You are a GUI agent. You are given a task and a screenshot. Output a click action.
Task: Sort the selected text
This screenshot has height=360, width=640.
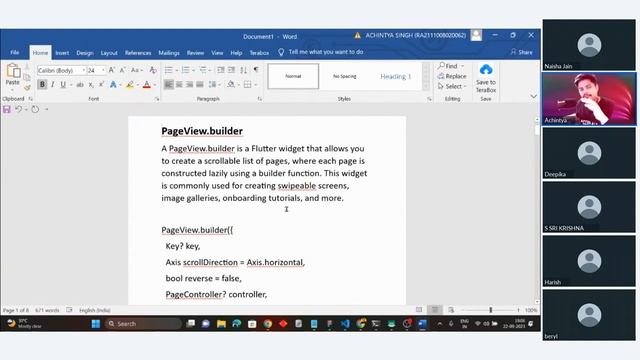(244, 70)
